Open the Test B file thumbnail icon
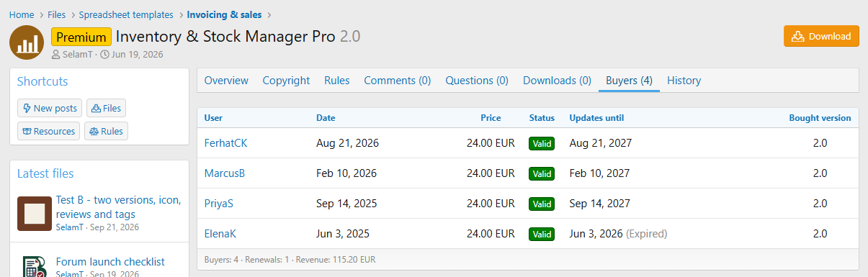 click(35, 214)
